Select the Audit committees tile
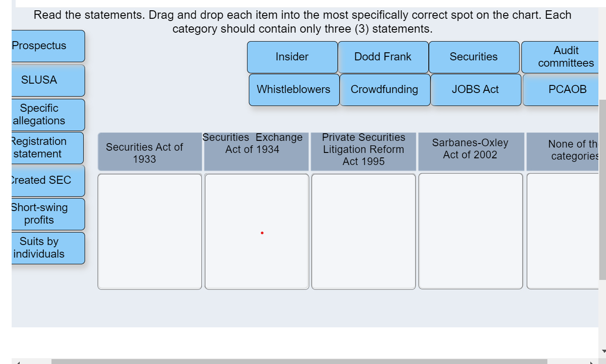The height and width of the screenshot is (364, 606). click(566, 57)
